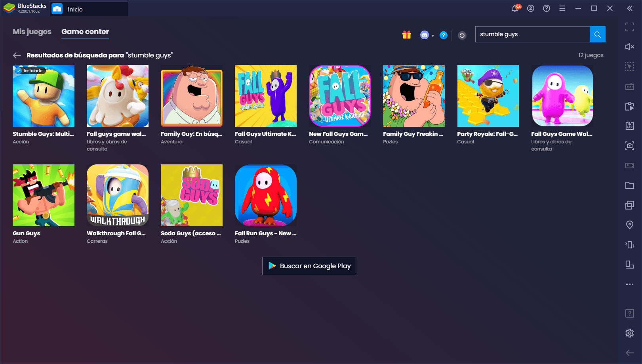Open Walkthrough Fall G... thumbnail
642x364 pixels.
[118, 195]
